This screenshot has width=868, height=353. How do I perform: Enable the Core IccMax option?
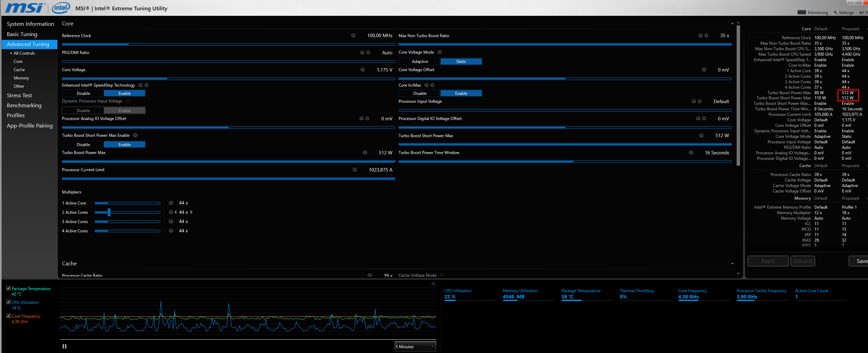(461, 93)
